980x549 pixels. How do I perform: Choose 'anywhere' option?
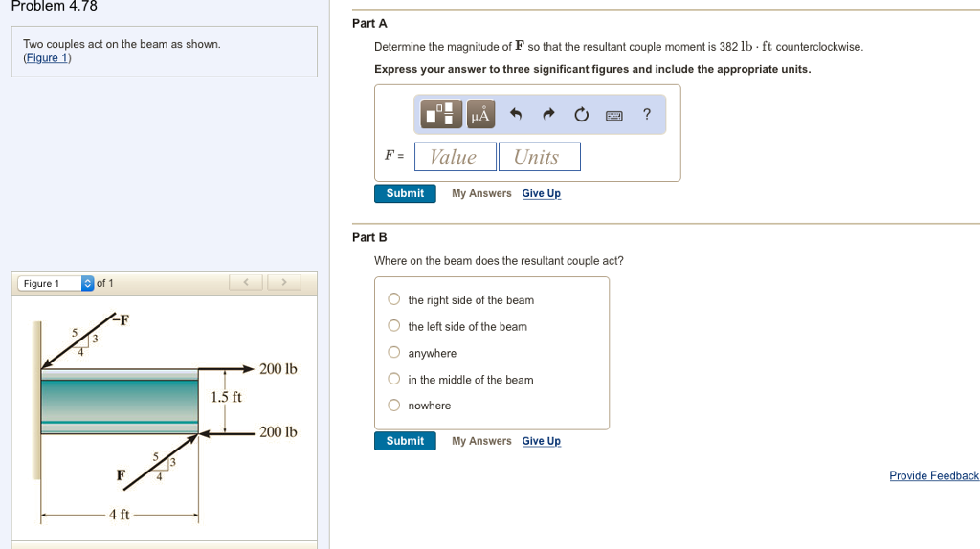tap(393, 352)
